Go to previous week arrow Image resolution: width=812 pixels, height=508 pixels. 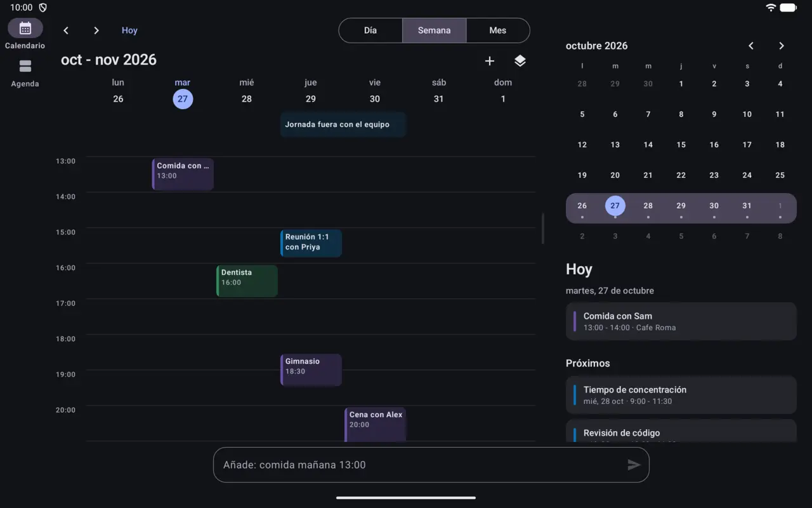[66, 30]
